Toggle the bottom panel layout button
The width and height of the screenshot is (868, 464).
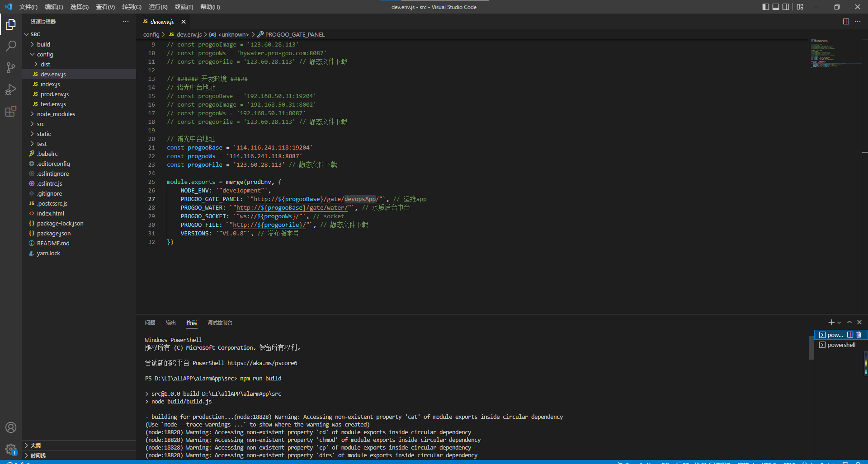click(776, 7)
